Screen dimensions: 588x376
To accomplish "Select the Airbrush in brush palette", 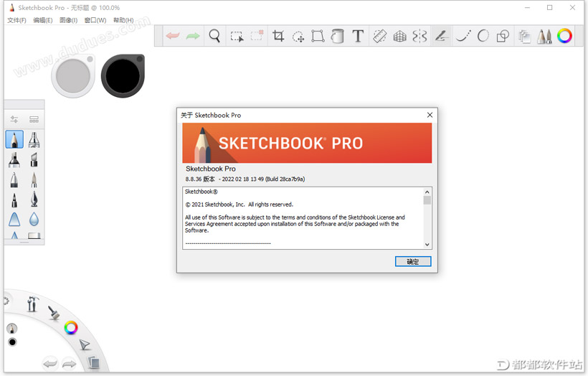I will 34,140.
